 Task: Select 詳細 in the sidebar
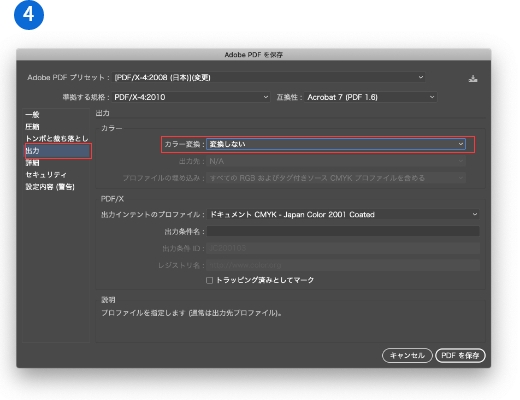(x=32, y=163)
